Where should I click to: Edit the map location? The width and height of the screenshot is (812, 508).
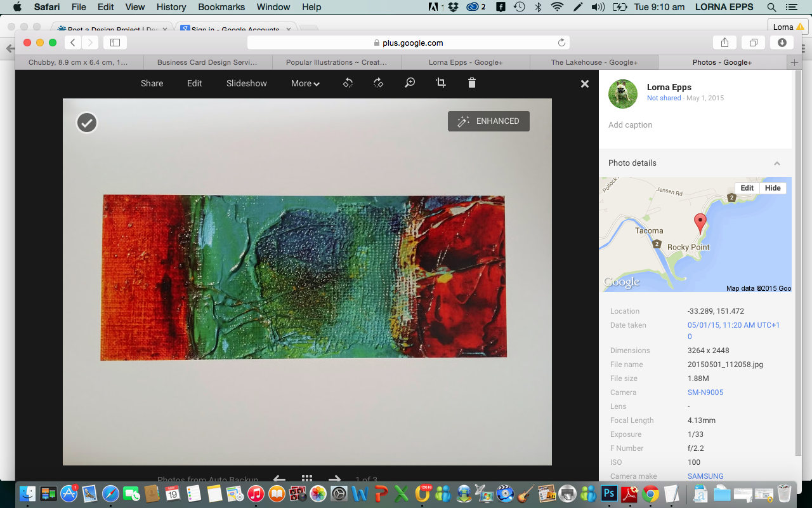tap(747, 188)
